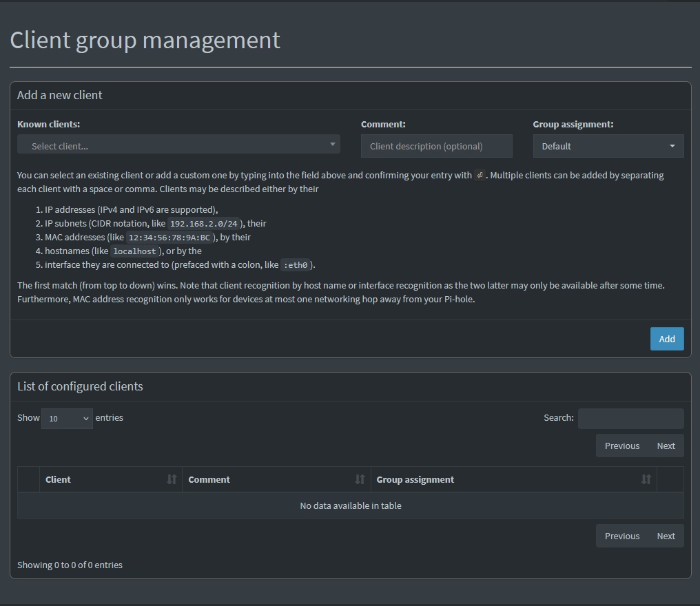Screen dimensions: 700x606
Task: Click the Enter key icon in the help text
Action: pyautogui.click(x=480, y=175)
